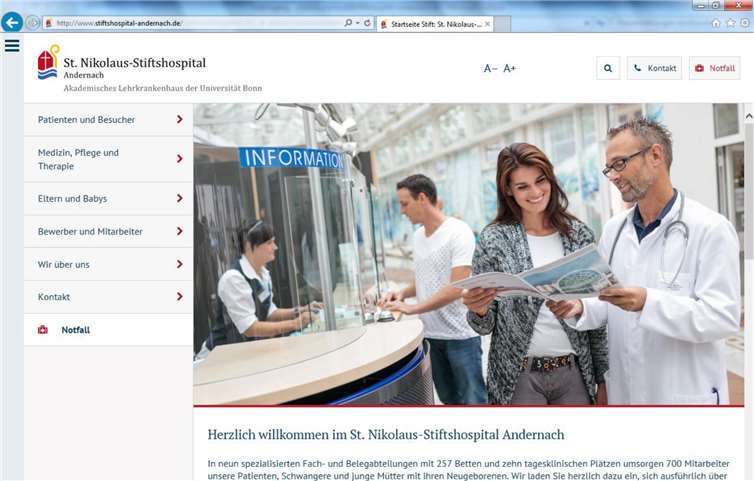This screenshot has width=754, height=481.
Task: Click the Kontakt button with phone icon
Action: 654,68
